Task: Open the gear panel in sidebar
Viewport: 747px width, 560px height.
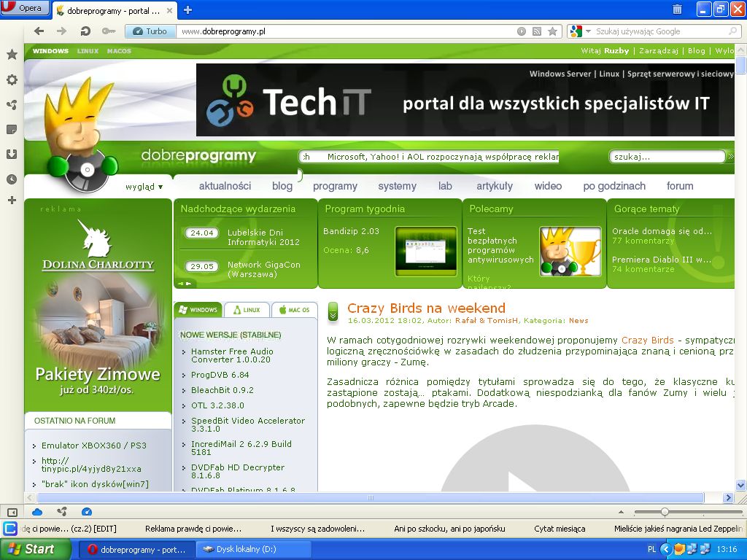Action: click(x=12, y=79)
